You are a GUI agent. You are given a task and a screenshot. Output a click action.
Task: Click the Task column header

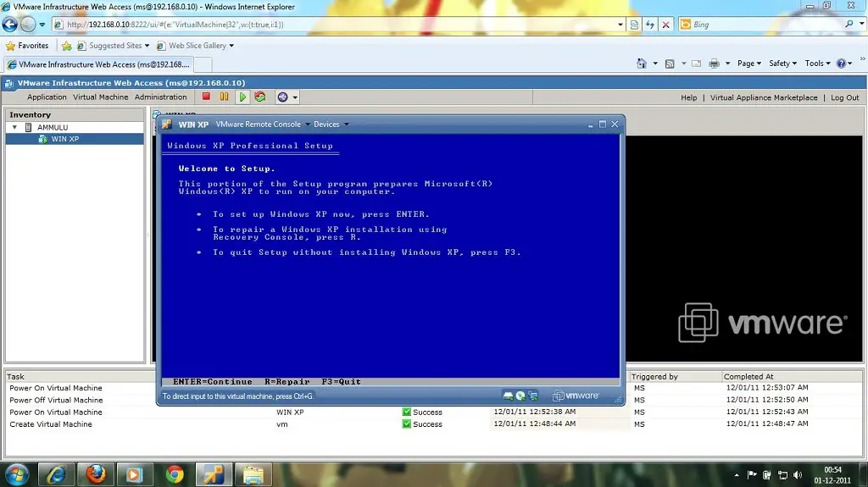pyautogui.click(x=15, y=376)
